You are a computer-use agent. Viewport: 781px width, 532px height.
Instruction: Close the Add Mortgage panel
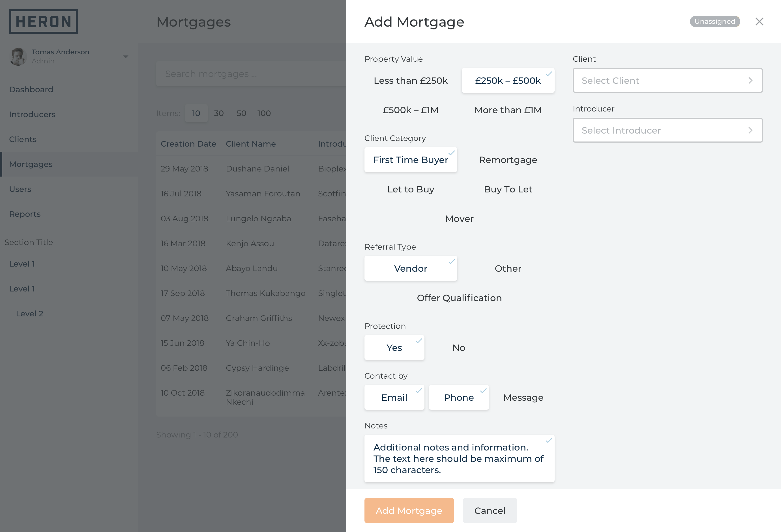pos(759,22)
